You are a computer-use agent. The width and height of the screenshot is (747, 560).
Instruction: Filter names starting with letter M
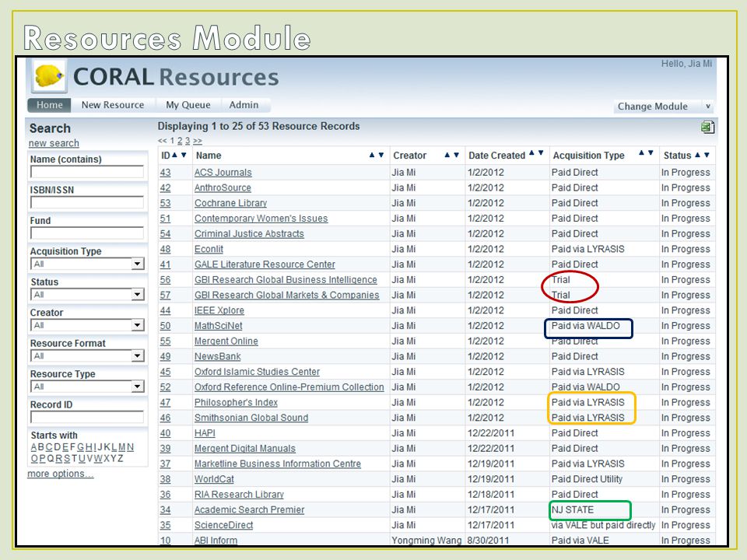[122, 447]
